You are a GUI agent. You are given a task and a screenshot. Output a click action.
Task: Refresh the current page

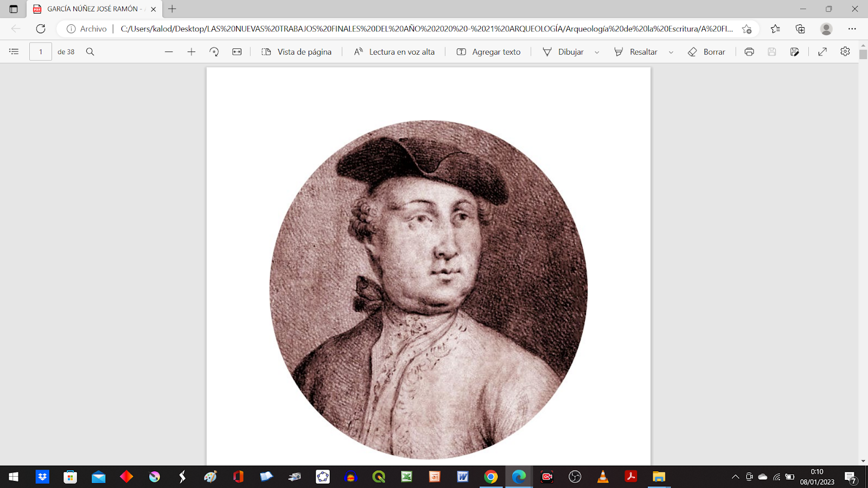[x=41, y=29]
